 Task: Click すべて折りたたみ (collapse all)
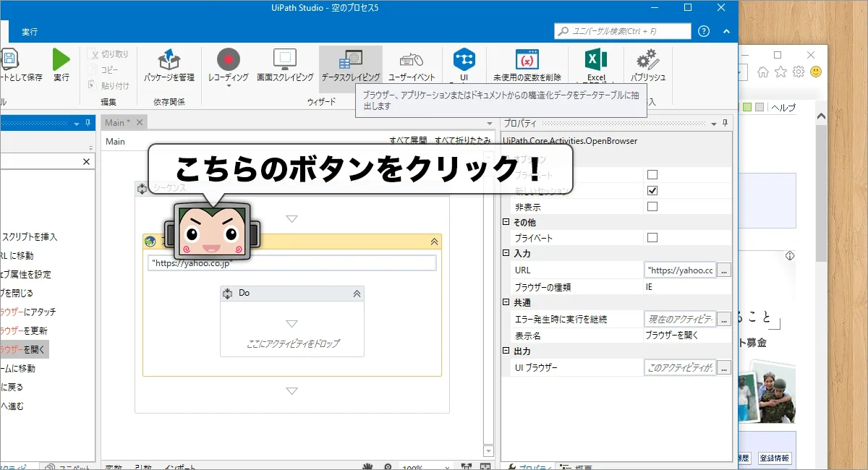[463, 140]
